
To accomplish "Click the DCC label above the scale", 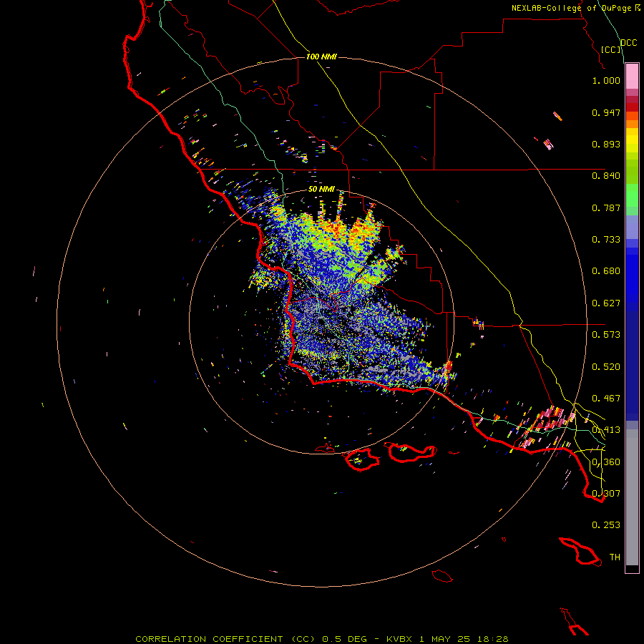I will [628, 43].
